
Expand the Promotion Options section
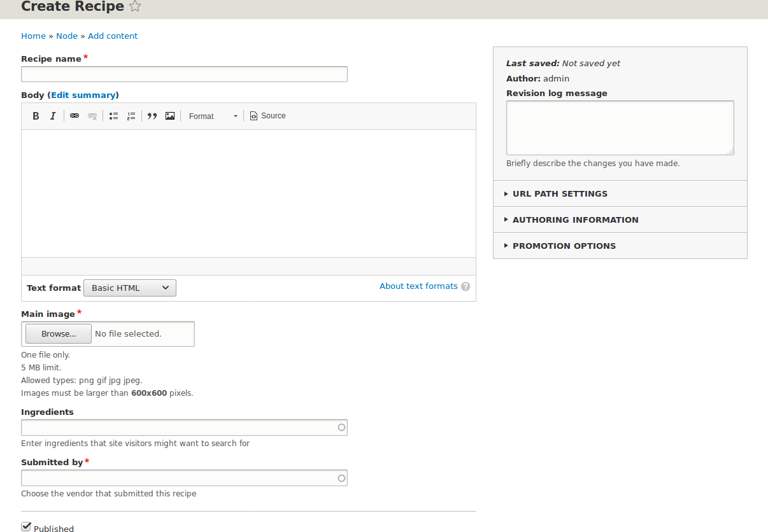point(564,246)
